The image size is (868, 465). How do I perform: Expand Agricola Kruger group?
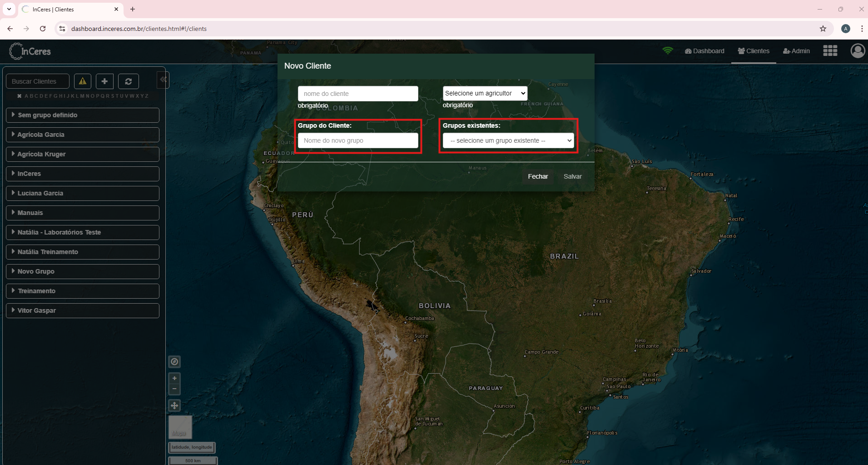pyautogui.click(x=83, y=154)
